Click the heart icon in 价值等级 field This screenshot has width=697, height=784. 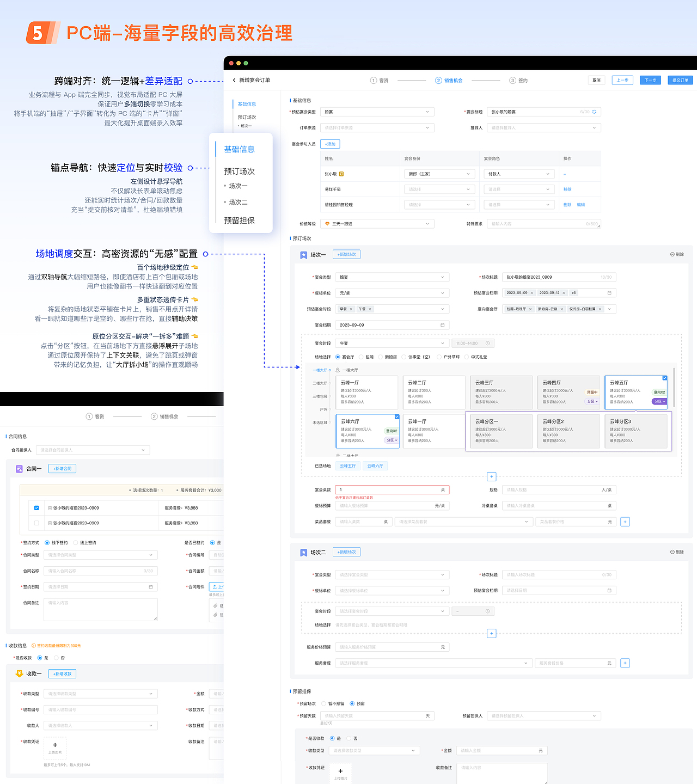coord(327,224)
